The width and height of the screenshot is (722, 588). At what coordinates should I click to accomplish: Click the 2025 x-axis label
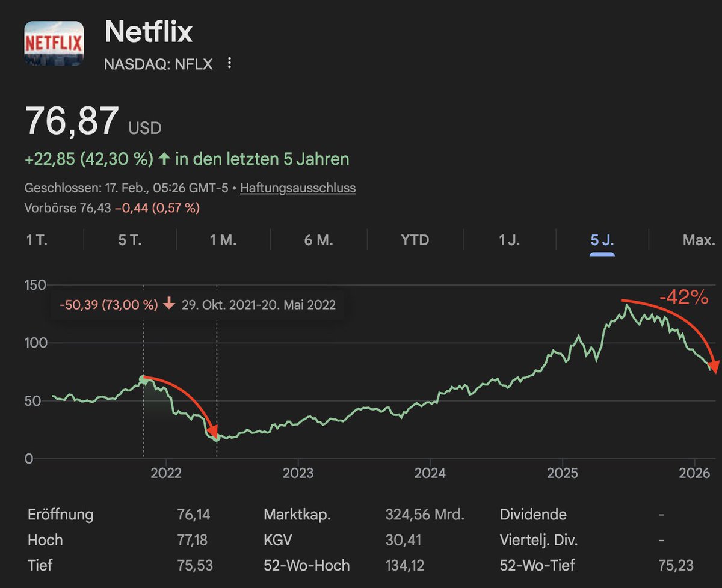point(563,473)
